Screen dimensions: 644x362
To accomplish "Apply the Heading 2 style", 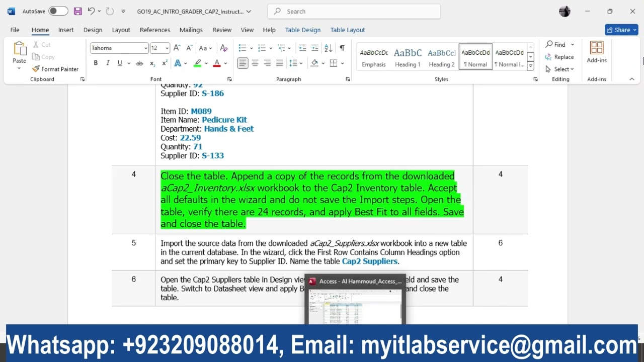I will pyautogui.click(x=442, y=56).
